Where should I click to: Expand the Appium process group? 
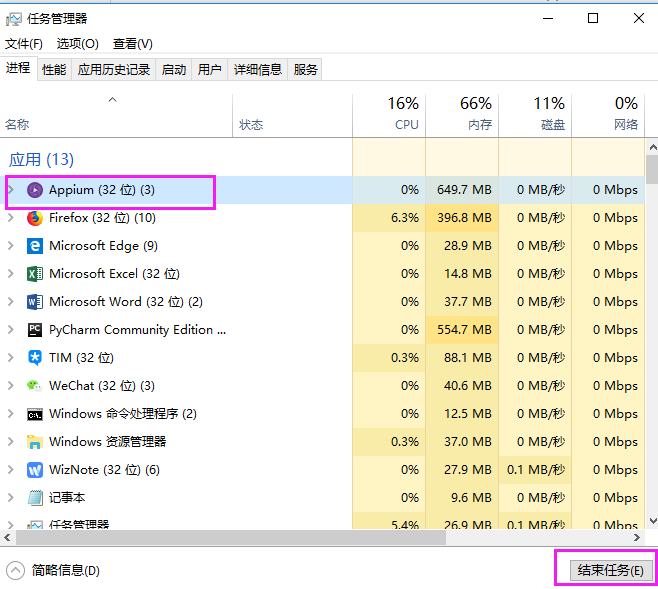coord(11,190)
